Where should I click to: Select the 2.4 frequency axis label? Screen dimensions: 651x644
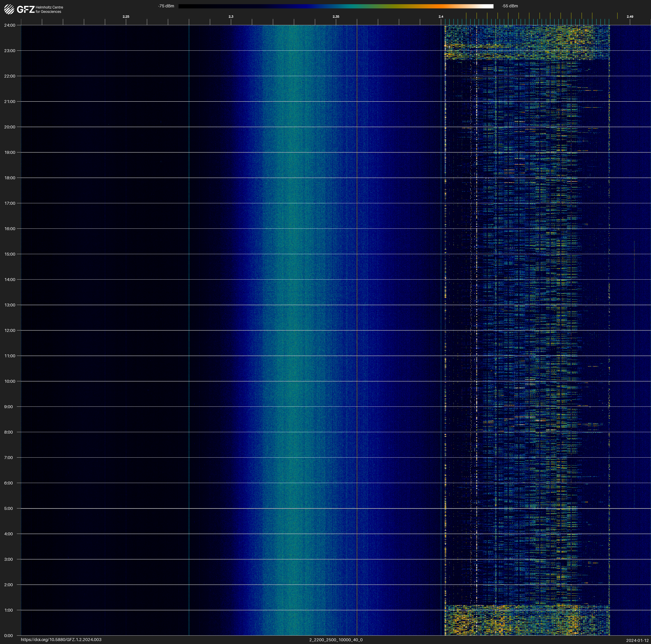click(441, 17)
